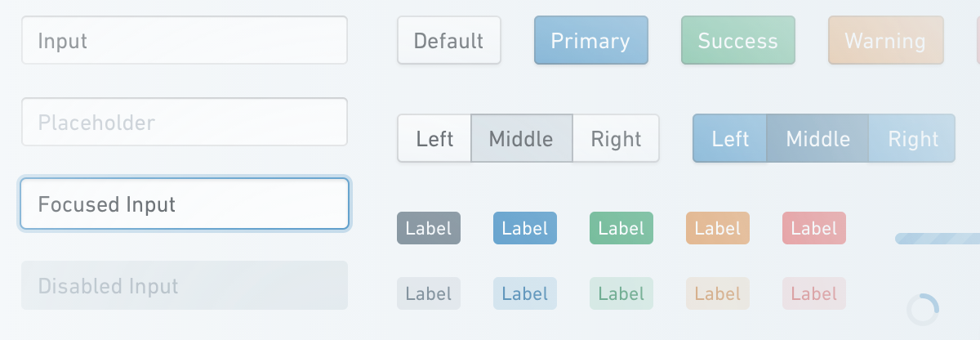
Task: Click the orange Warning button
Action: click(885, 40)
